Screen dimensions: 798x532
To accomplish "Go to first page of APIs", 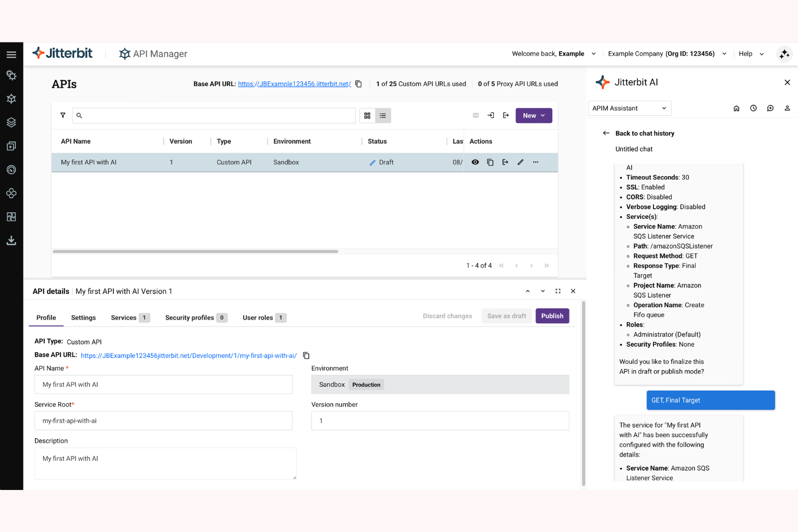I will coord(501,266).
